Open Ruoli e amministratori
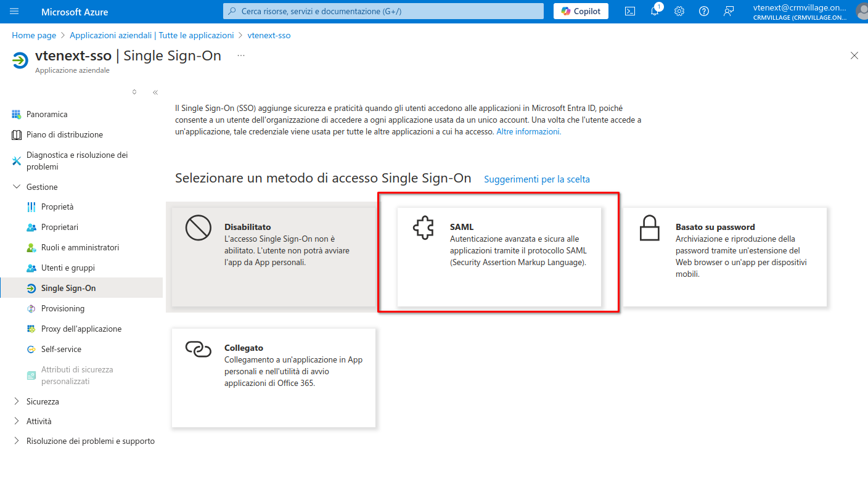The image size is (868, 492). (81, 247)
